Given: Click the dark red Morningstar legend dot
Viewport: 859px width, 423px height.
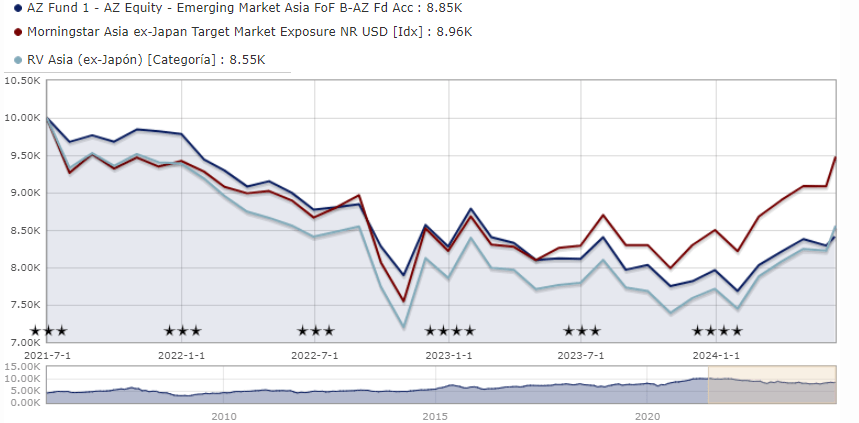Looking at the screenshot, I should pyautogui.click(x=19, y=32).
